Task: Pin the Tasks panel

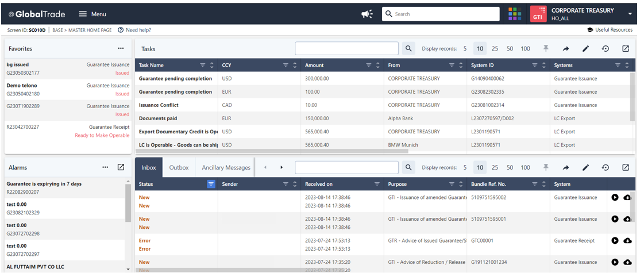Action: (546, 48)
